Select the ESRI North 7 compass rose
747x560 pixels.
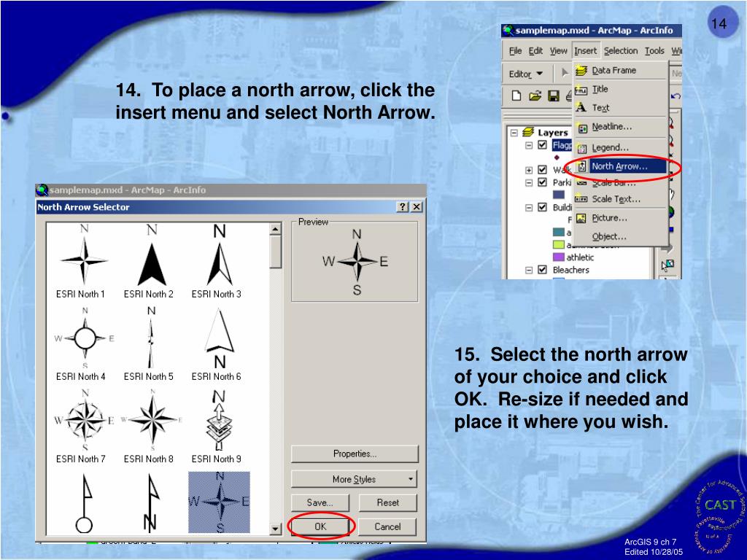tap(83, 426)
